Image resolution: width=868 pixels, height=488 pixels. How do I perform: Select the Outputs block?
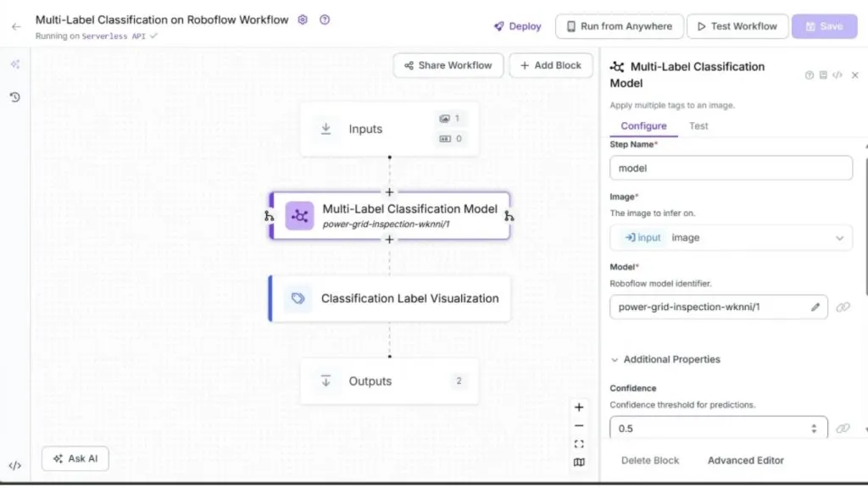[389, 381]
